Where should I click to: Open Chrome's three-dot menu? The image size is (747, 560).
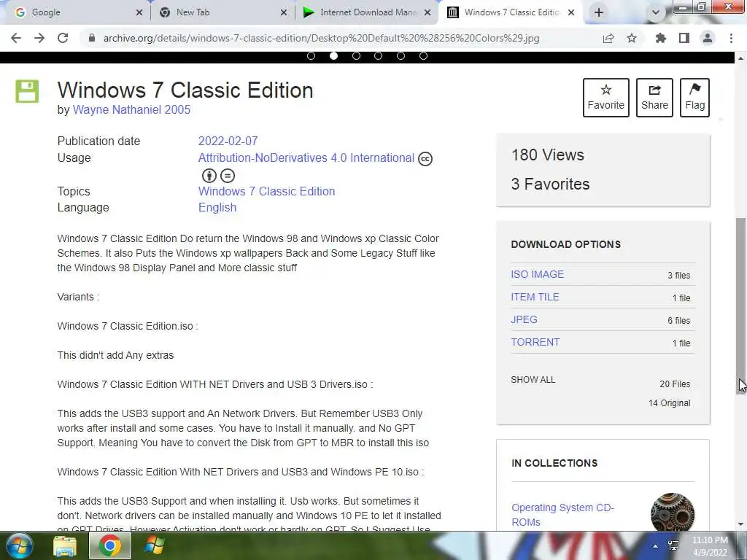(x=731, y=38)
